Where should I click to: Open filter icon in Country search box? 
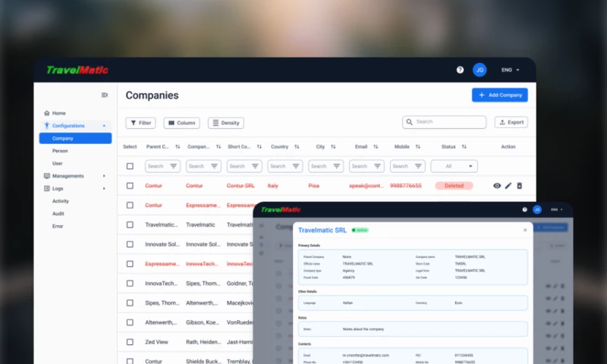coord(296,166)
